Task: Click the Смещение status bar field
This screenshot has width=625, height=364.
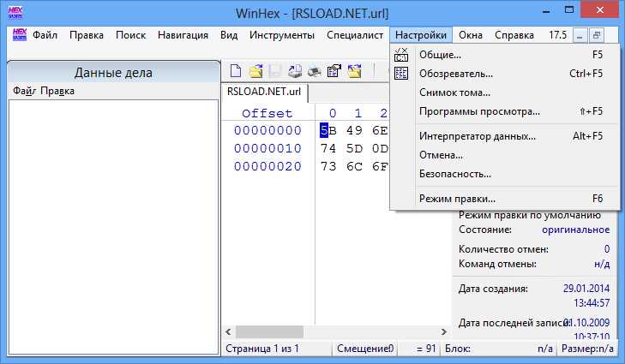Action: [365, 349]
